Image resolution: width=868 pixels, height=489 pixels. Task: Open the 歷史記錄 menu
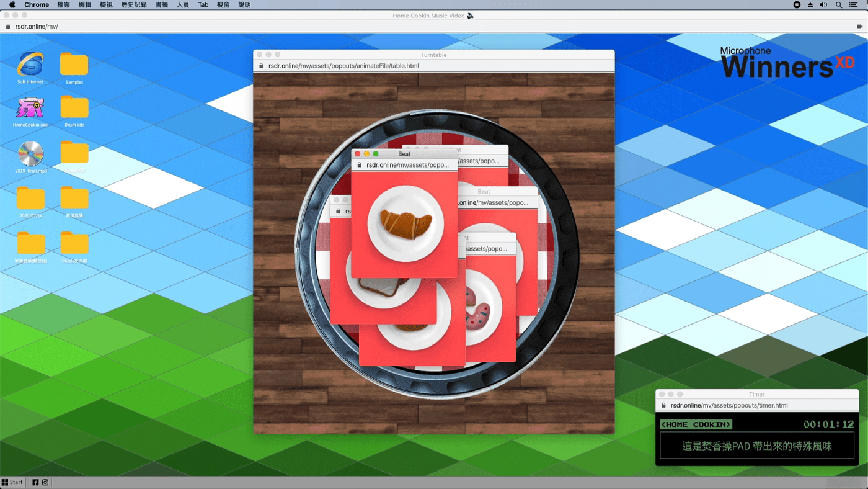134,4
